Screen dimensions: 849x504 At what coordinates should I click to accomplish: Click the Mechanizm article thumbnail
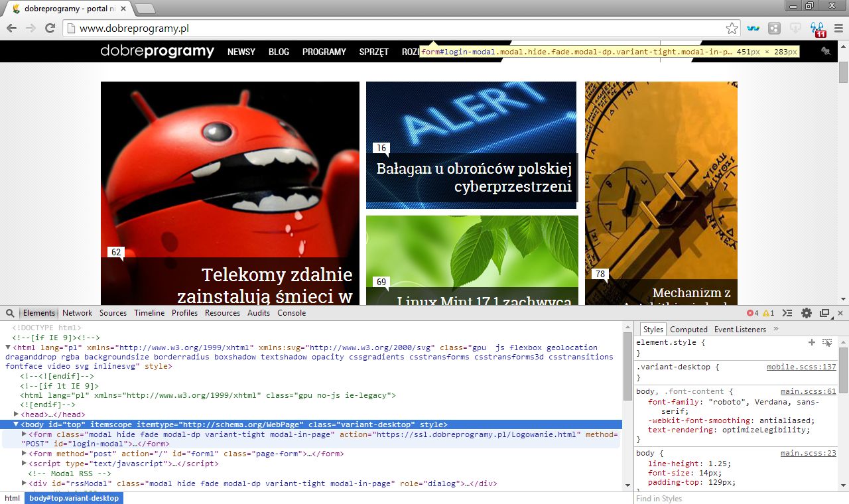[x=661, y=192]
